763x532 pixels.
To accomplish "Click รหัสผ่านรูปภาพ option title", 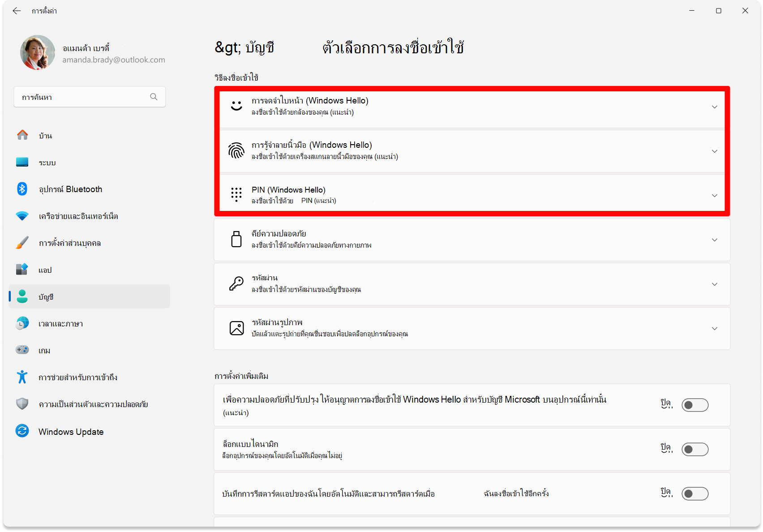I will coord(277,322).
